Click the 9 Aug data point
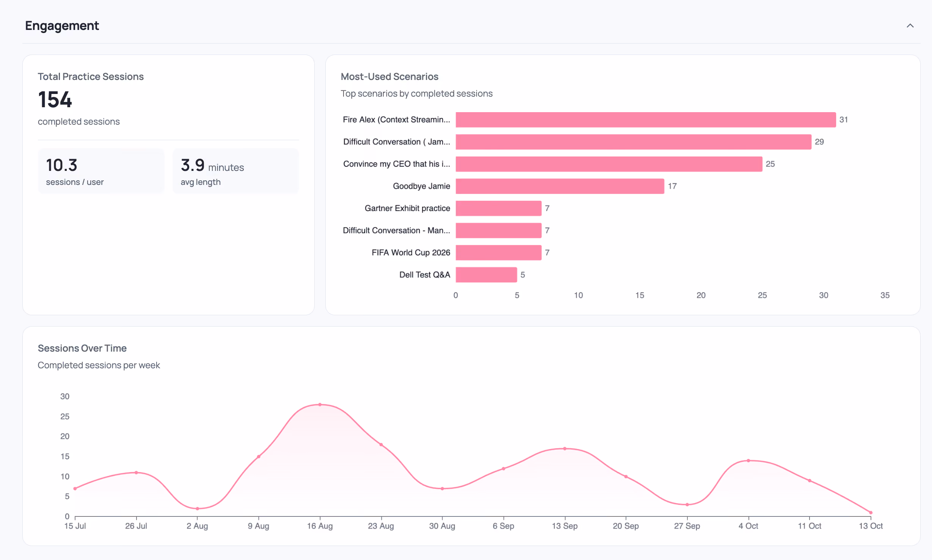 point(259,457)
